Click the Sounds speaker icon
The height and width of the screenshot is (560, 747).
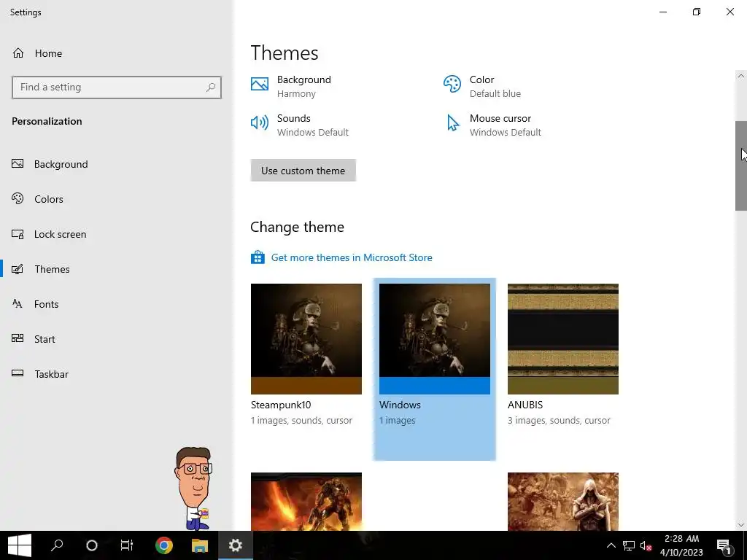(x=260, y=122)
